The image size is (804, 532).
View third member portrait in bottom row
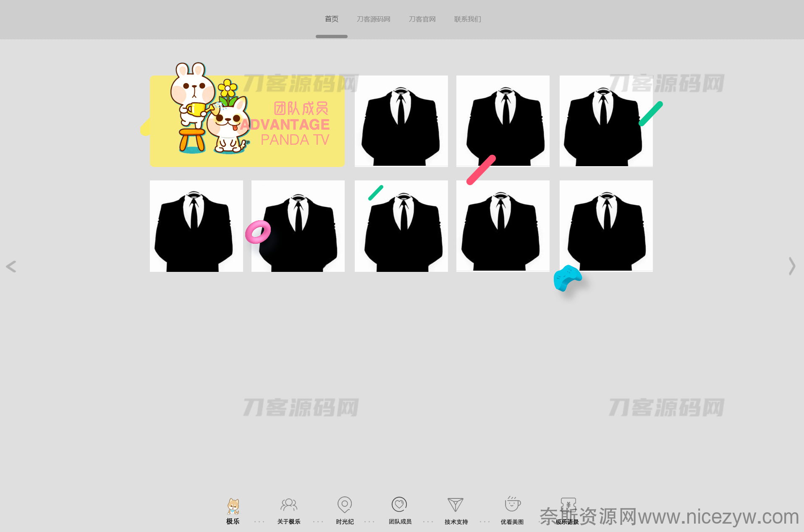pyautogui.click(x=401, y=226)
